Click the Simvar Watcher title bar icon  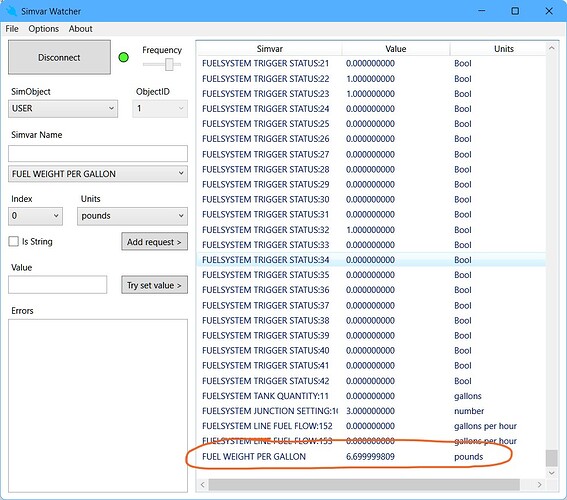(11, 11)
